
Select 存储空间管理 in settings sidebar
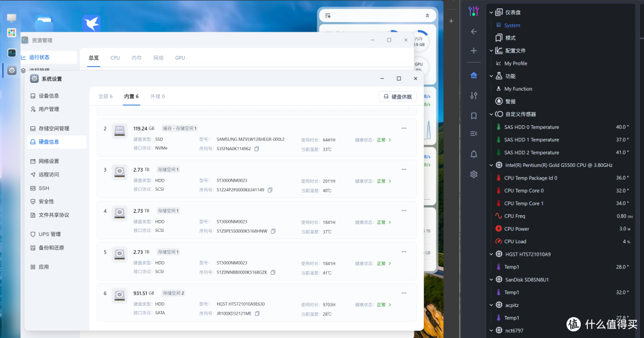[x=54, y=129]
